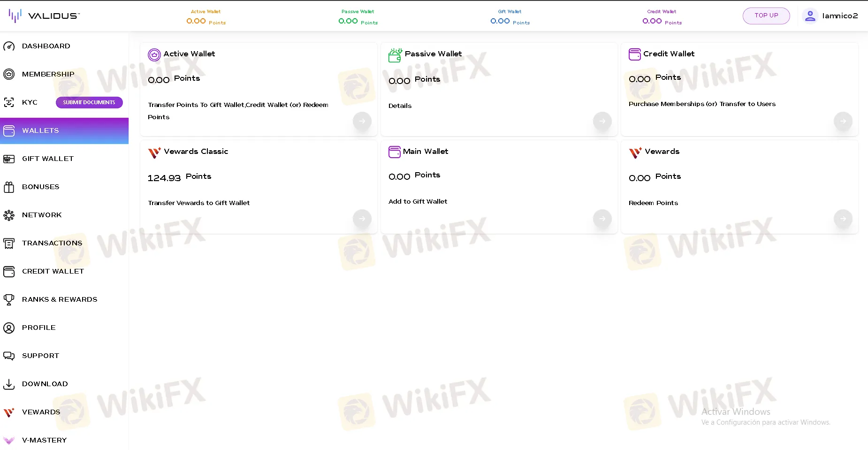Click the Credit Wallet sidebar icon

point(9,271)
